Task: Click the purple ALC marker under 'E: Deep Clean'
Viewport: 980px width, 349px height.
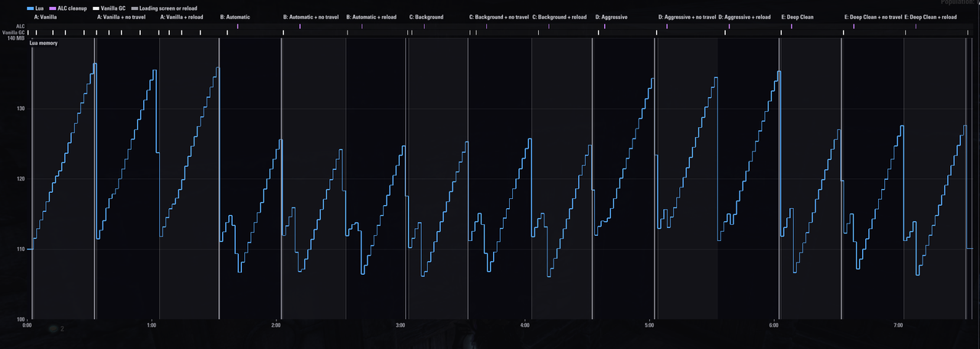Action: coord(792,27)
